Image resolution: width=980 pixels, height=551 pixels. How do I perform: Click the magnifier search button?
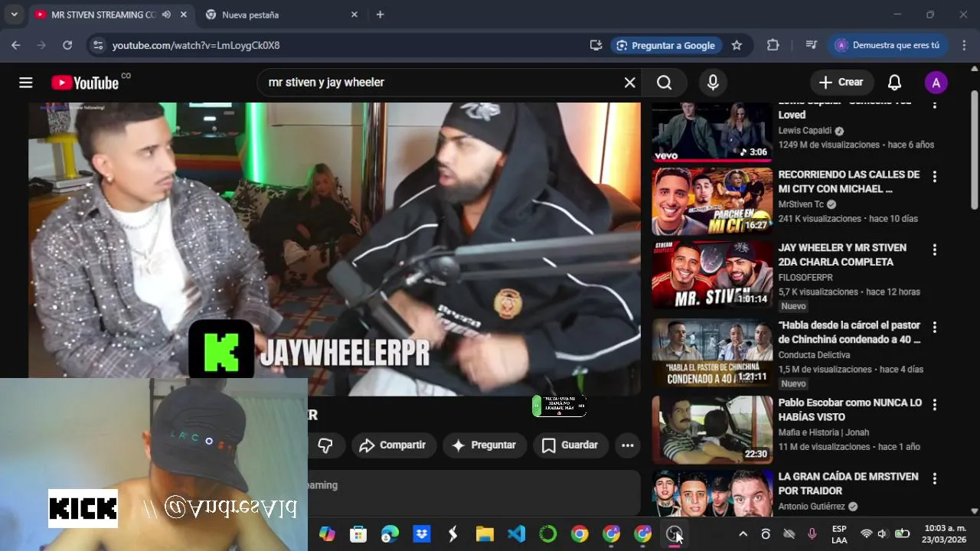click(x=665, y=83)
